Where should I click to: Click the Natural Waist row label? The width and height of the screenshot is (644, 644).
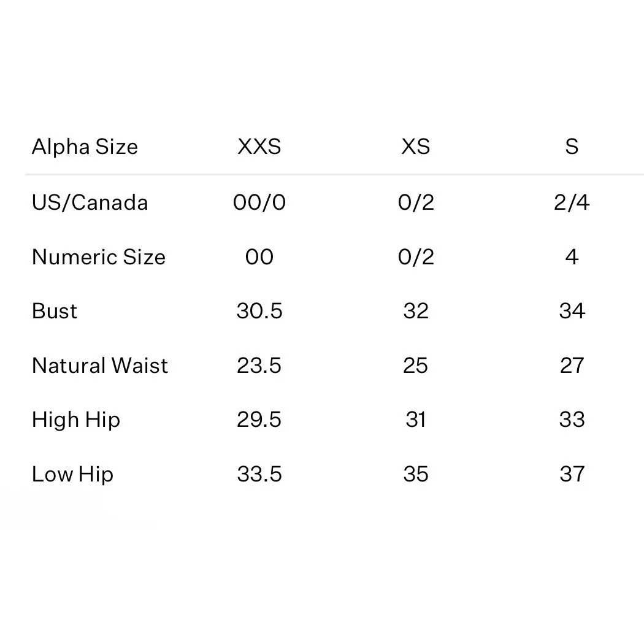[x=99, y=366]
